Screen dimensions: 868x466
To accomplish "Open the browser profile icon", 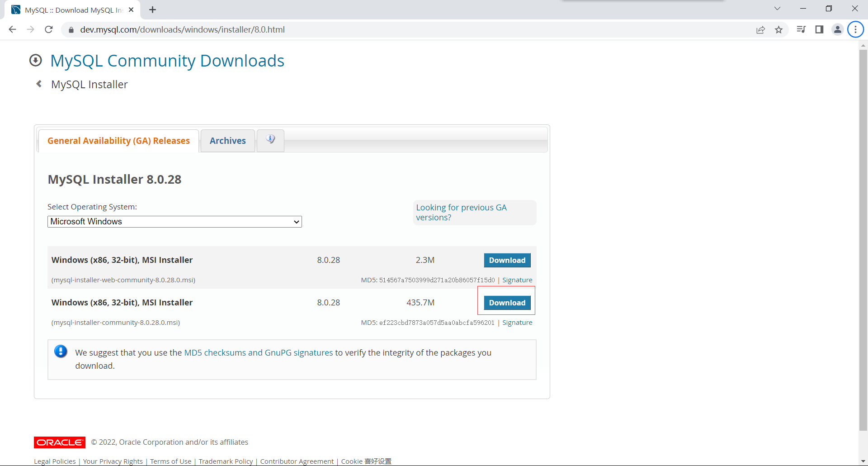I will point(837,29).
